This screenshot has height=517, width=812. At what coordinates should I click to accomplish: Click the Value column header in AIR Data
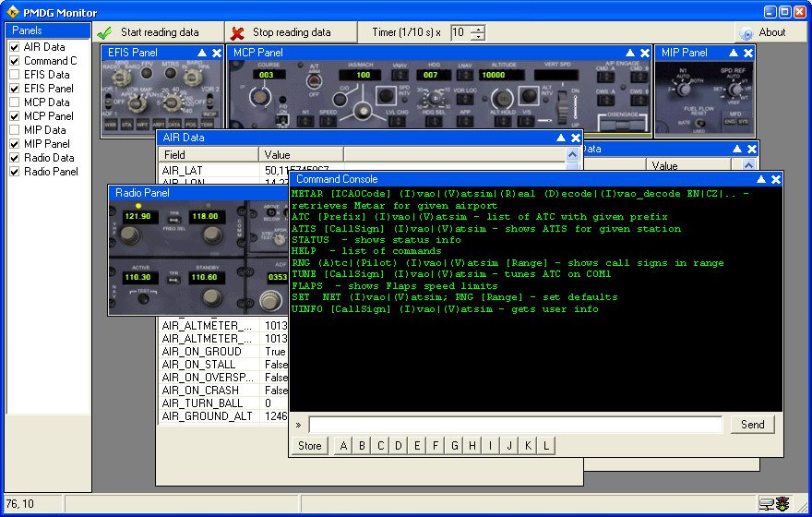[x=301, y=155]
